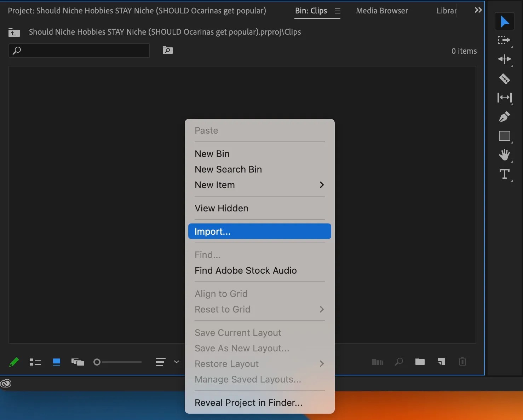This screenshot has width=523, height=420.
Task: Open the sort options chevron dropdown
Action: (x=176, y=362)
